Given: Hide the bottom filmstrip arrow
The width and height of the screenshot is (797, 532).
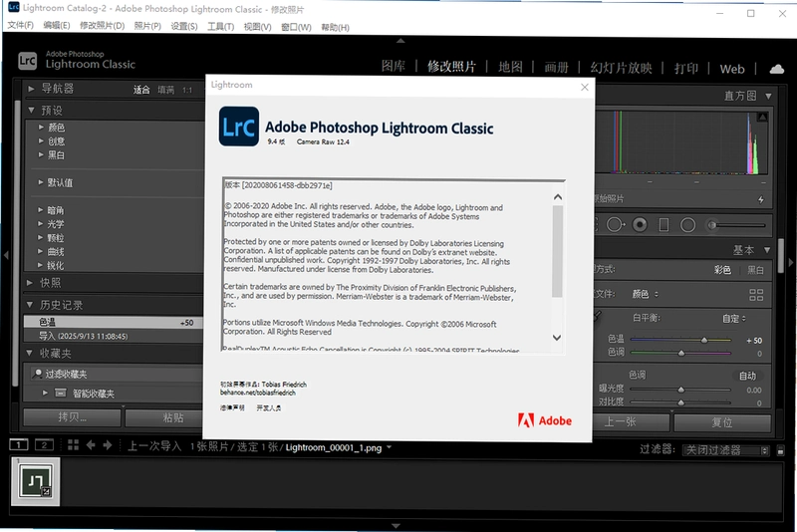Looking at the screenshot, I should [x=396, y=526].
